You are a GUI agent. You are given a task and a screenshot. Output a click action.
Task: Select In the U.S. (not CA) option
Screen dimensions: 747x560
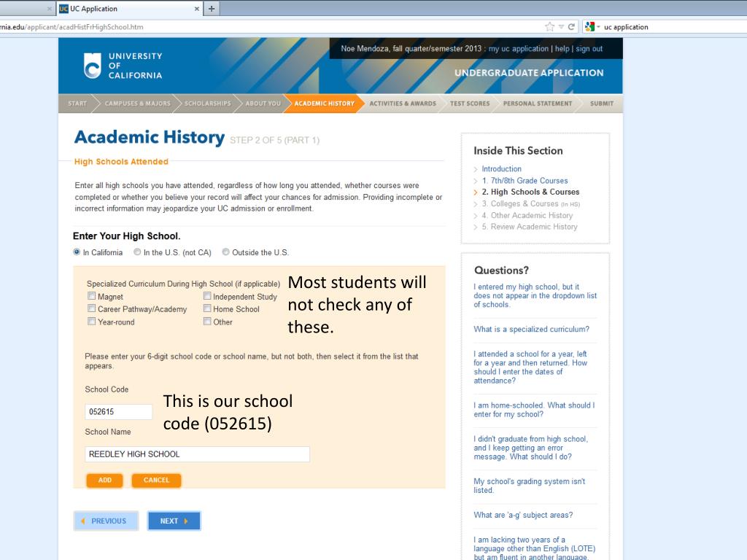click(137, 252)
